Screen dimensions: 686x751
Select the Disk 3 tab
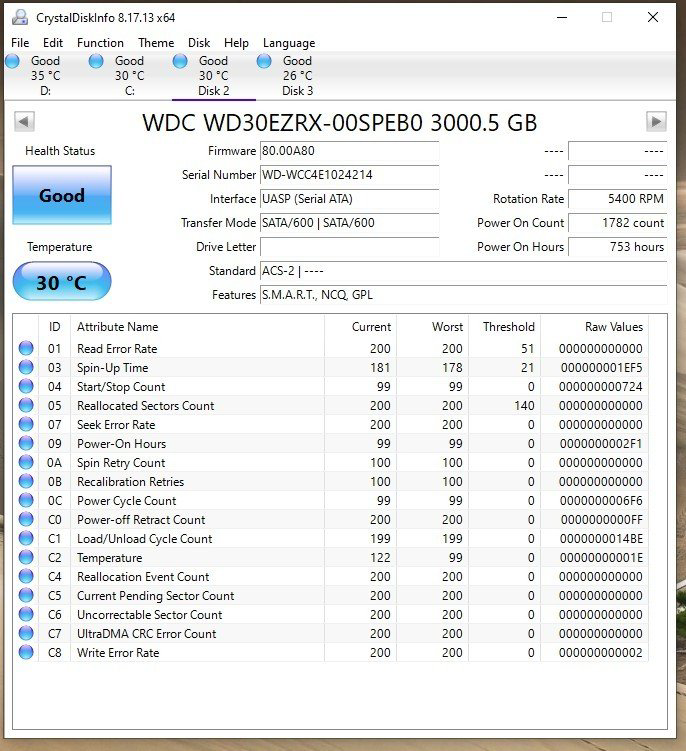click(x=297, y=76)
